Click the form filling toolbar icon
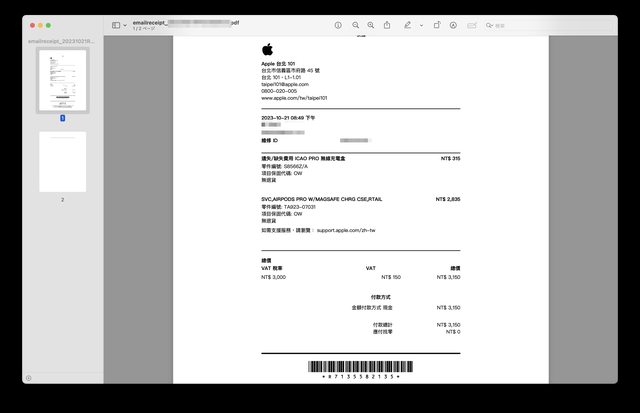 coord(472,24)
